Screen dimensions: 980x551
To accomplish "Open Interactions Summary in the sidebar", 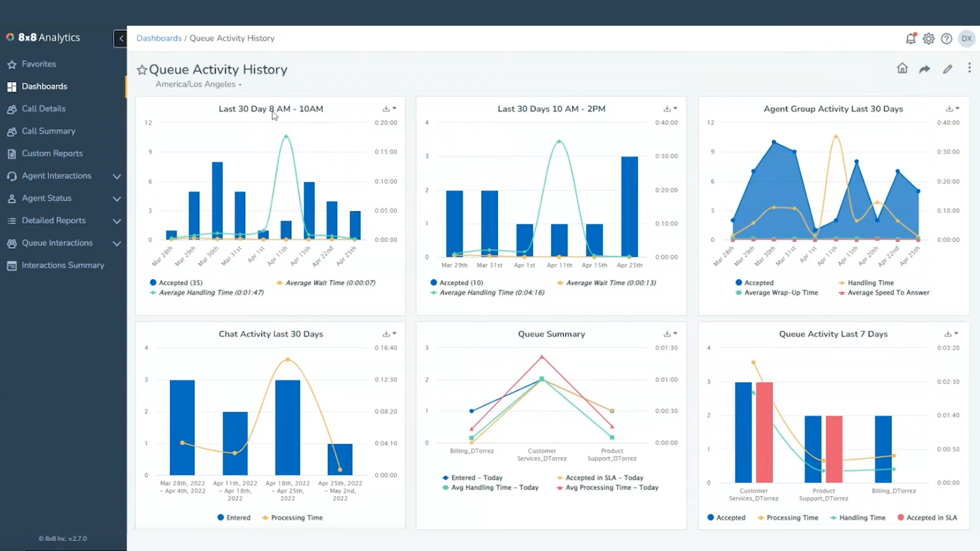I will [63, 266].
